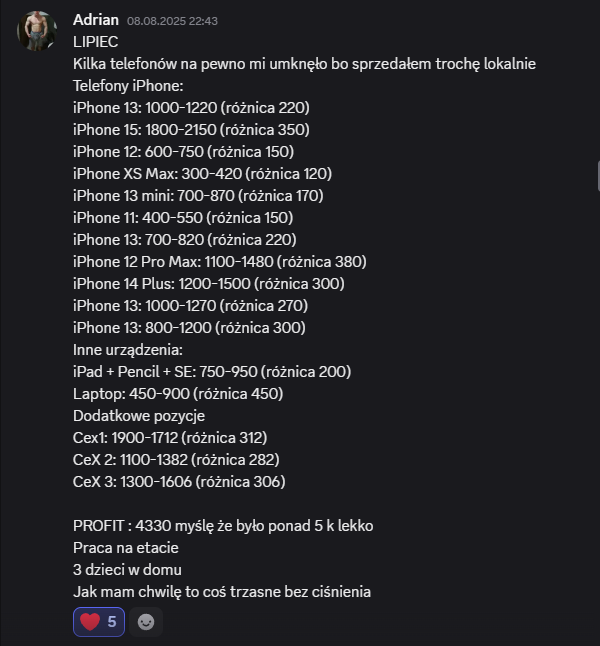The height and width of the screenshot is (646, 600).
Task: Click the message timestamp 08.08.2025 22:43
Action: click(x=172, y=21)
